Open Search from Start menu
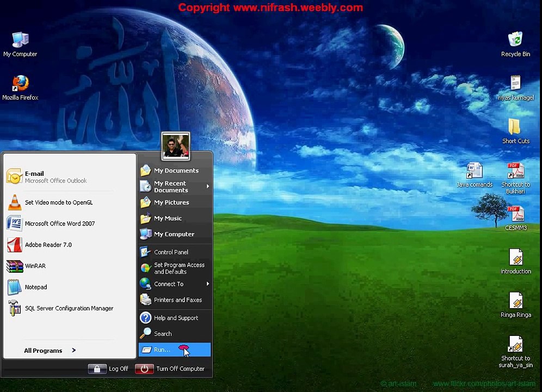This screenshot has width=542, height=392. click(x=175, y=334)
